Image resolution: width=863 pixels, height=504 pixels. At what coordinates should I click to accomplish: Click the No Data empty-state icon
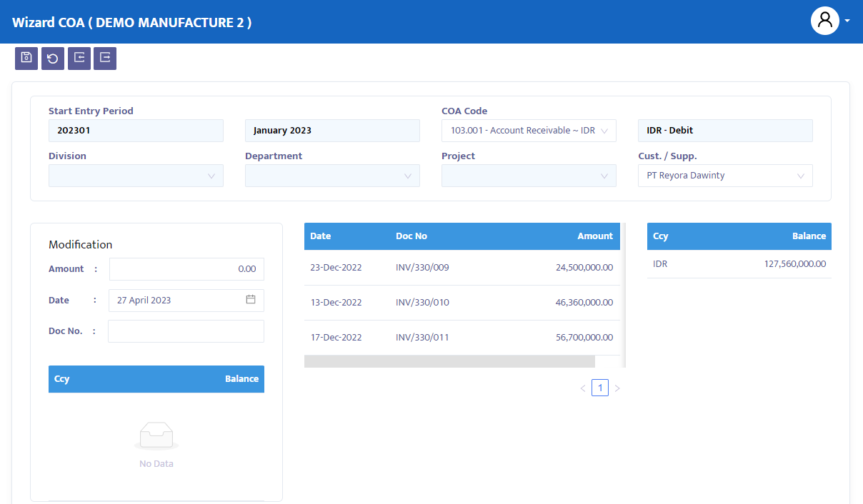point(156,435)
